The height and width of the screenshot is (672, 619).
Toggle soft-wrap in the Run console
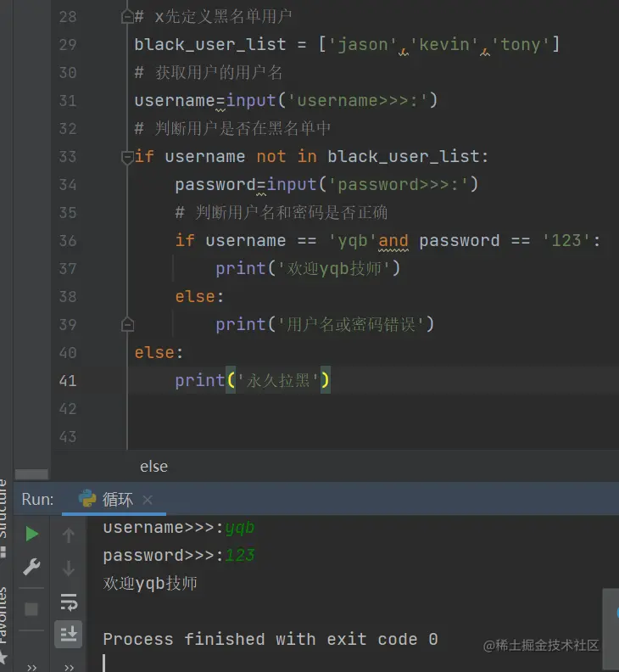pyautogui.click(x=69, y=602)
